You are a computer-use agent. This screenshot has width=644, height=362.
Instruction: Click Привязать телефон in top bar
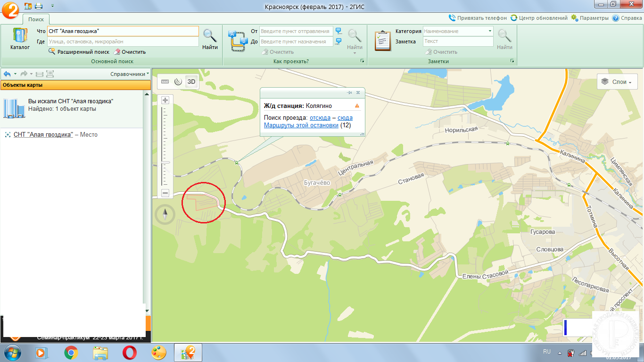point(478,18)
